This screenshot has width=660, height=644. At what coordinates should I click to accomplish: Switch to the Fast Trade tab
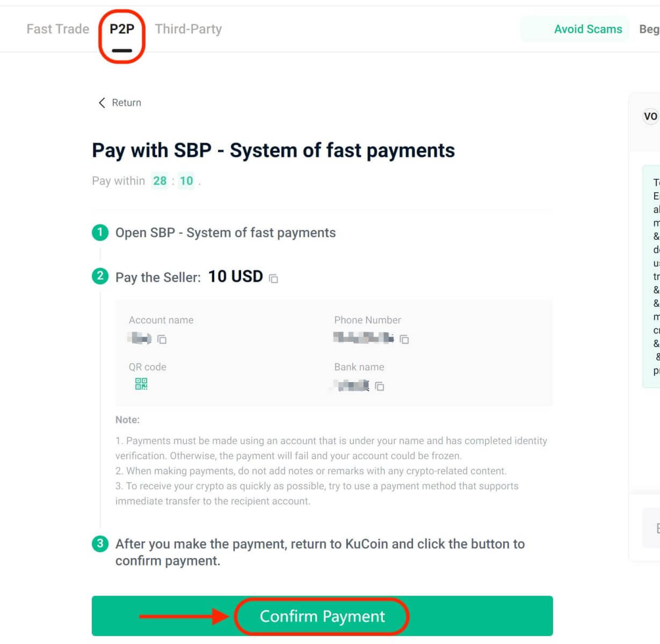(x=57, y=29)
